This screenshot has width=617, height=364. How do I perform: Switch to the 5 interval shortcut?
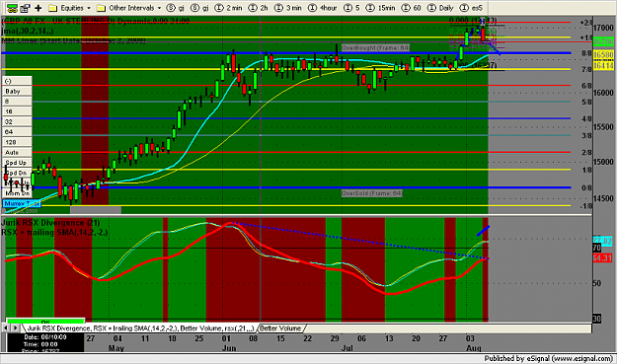coord(351,8)
